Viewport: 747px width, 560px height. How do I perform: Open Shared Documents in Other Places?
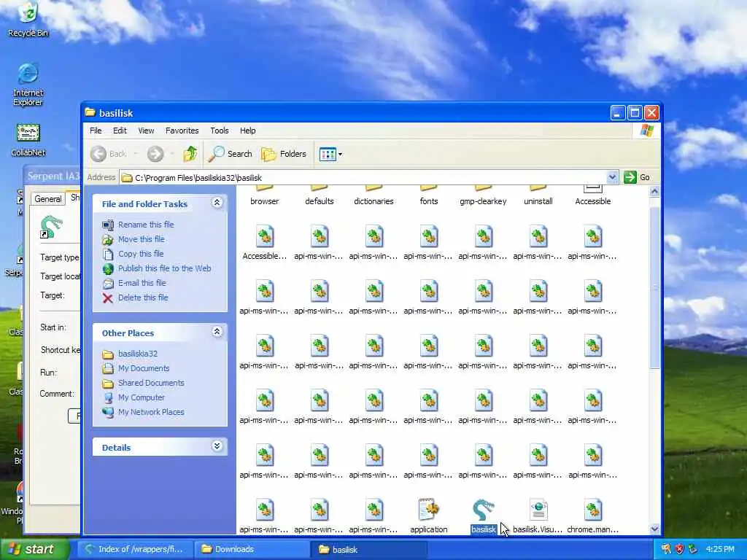(151, 383)
